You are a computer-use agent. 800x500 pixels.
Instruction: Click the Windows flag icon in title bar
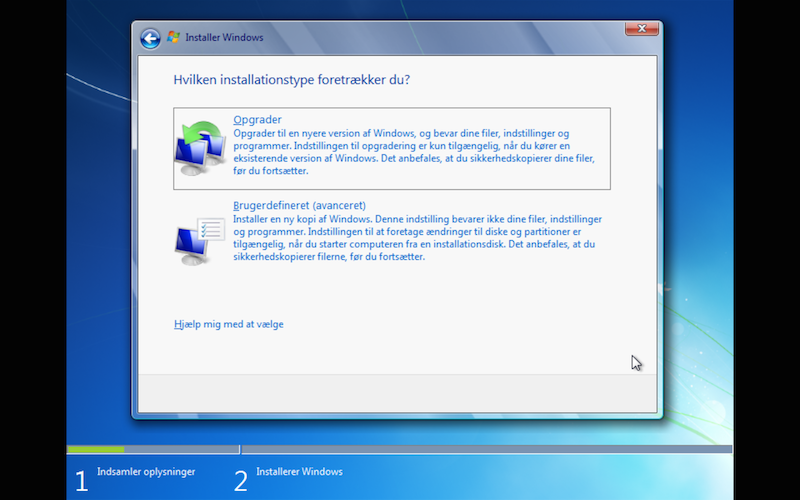coord(173,37)
